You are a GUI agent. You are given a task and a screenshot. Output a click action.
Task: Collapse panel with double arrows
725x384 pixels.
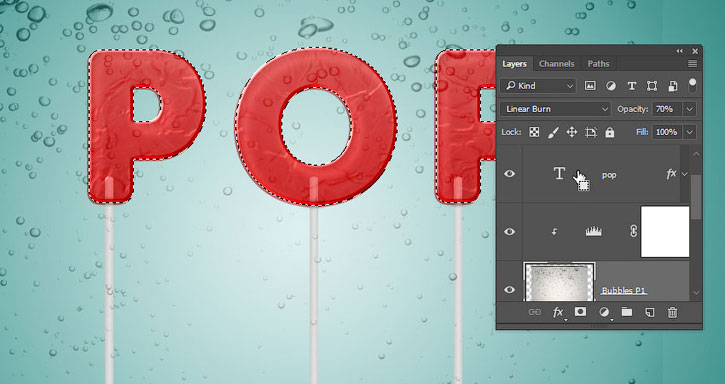[679, 51]
